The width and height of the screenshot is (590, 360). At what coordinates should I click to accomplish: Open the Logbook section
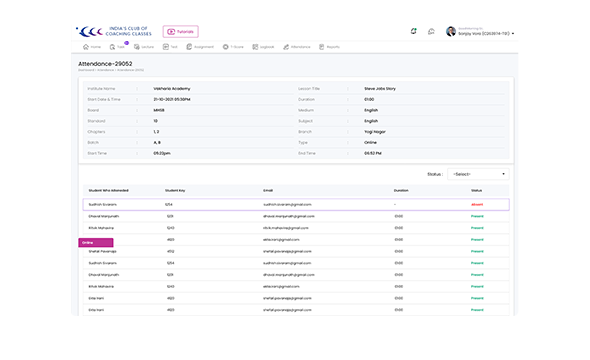(263, 47)
